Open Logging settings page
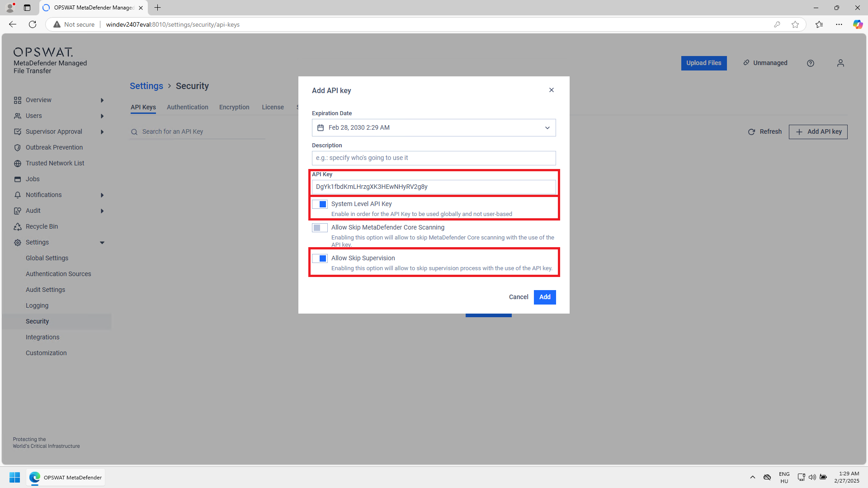The height and width of the screenshot is (488, 868). [37, 305]
